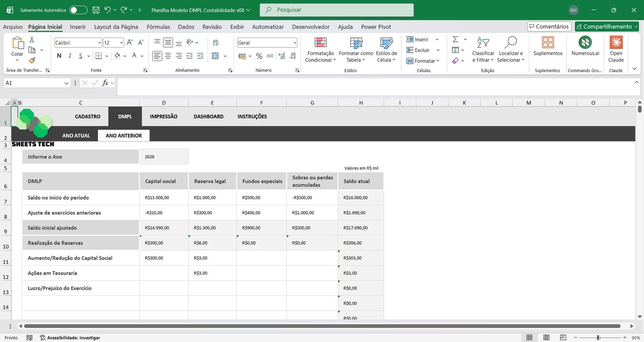The image size is (644, 342).
Task: Select the Format Painter brush icon
Action: click(32, 60)
